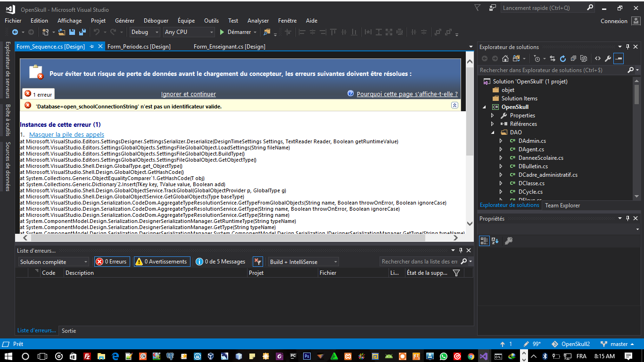Image resolution: width=644 pixels, height=362 pixels.
Task: Toggle the 0 Avertissements filter button
Action: (x=162, y=262)
